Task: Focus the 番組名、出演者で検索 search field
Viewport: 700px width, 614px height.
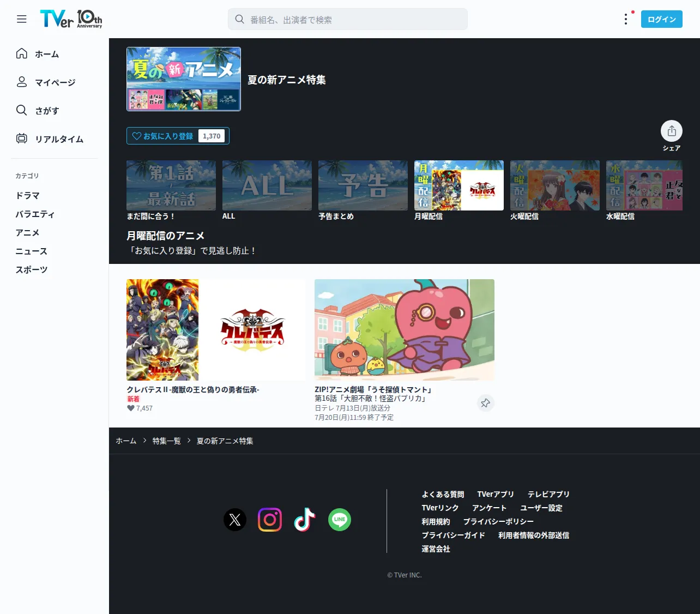Action: (348, 19)
